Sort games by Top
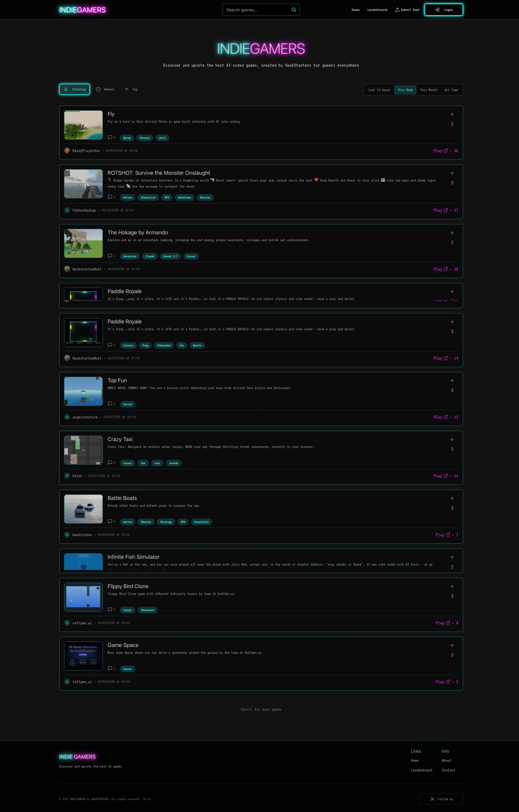The image size is (519, 812). point(131,89)
